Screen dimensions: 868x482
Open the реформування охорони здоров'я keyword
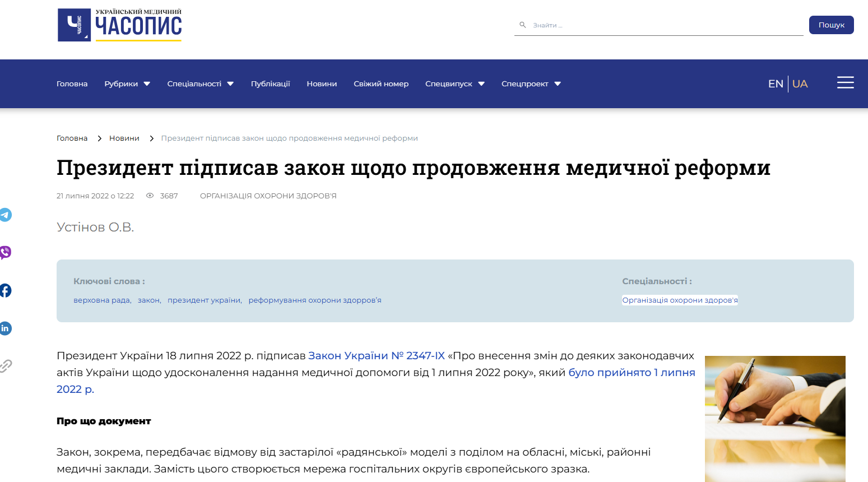coord(315,300)
